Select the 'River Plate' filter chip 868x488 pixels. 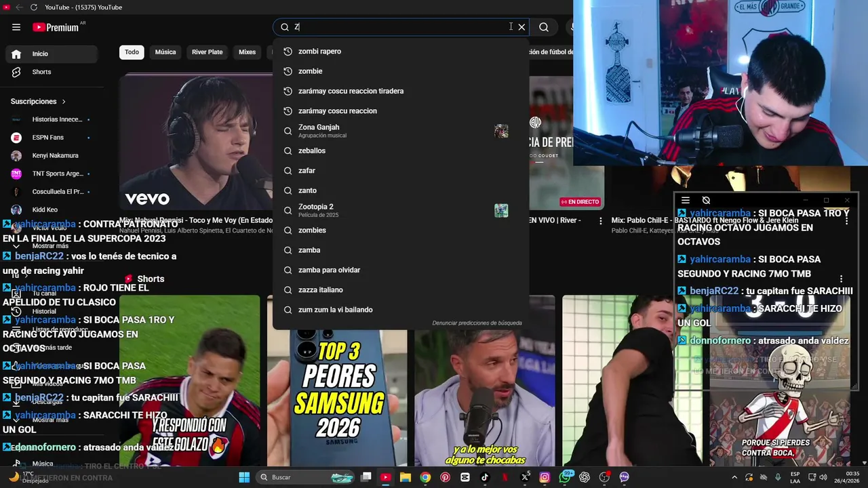tap(207, 52)
